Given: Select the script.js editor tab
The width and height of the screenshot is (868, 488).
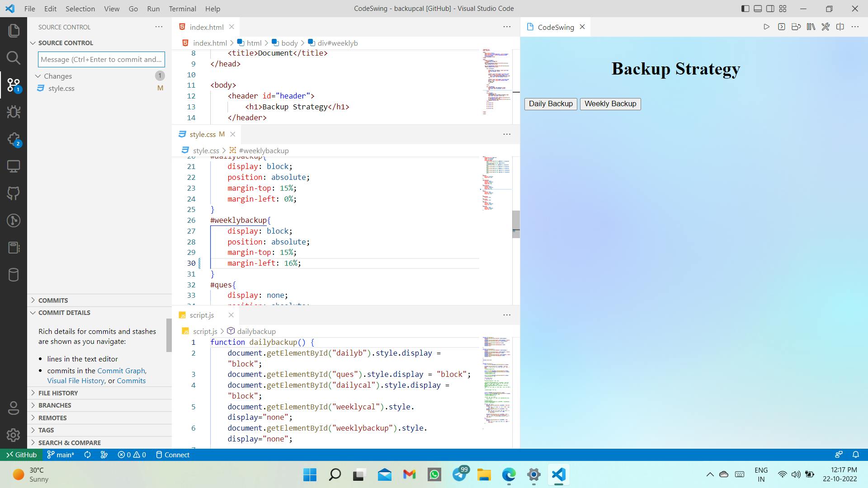Looking at the screenshot, I should pyautogui.click(x=202, y=315).
